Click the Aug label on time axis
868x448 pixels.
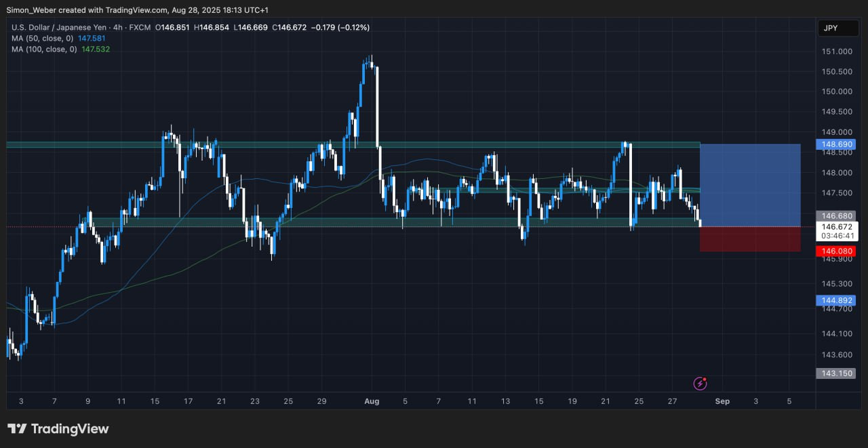tap(372, 401)
